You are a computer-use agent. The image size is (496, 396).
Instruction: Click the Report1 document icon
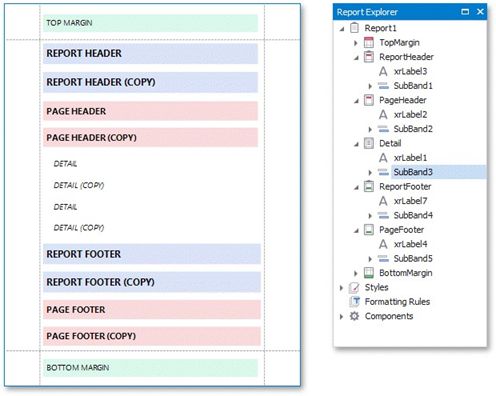[354, 28]
